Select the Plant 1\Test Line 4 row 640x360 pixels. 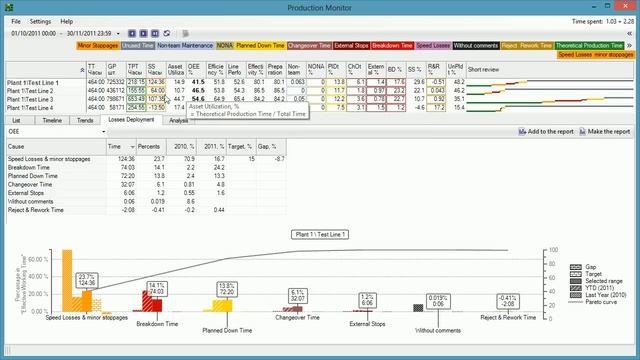click(319, 108)
